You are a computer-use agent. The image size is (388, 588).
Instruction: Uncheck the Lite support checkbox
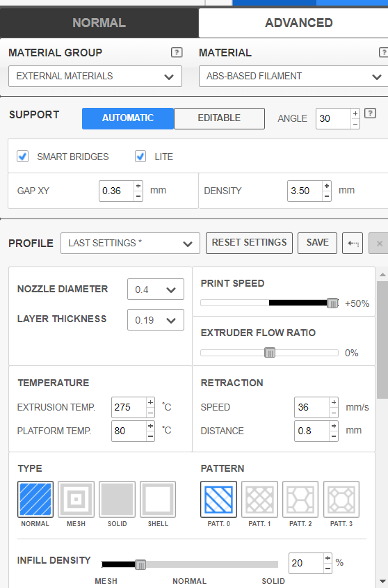[x=140, y=157]
